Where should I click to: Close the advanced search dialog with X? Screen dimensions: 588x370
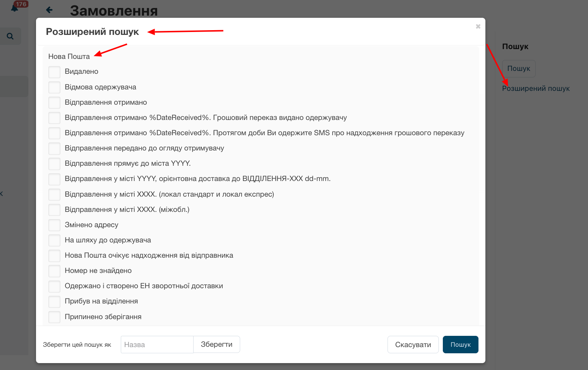478,27
